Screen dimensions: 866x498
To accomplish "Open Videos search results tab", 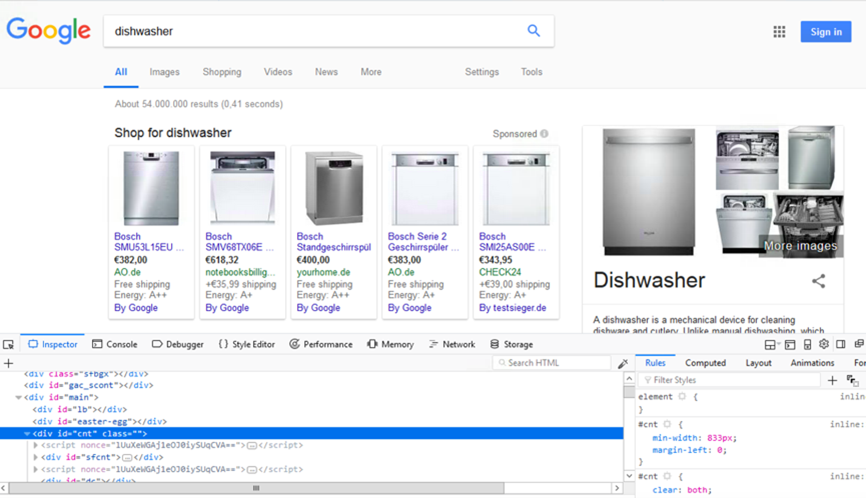I will (x=278, y=72).
